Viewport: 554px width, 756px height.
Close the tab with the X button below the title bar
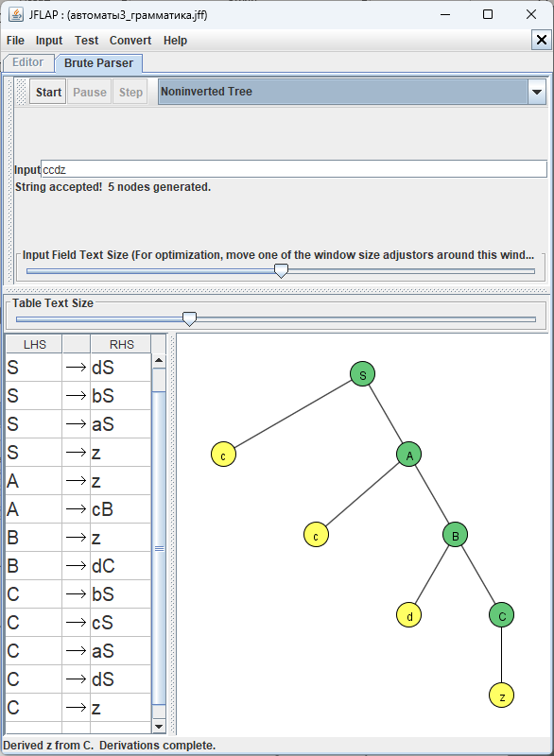541,40
